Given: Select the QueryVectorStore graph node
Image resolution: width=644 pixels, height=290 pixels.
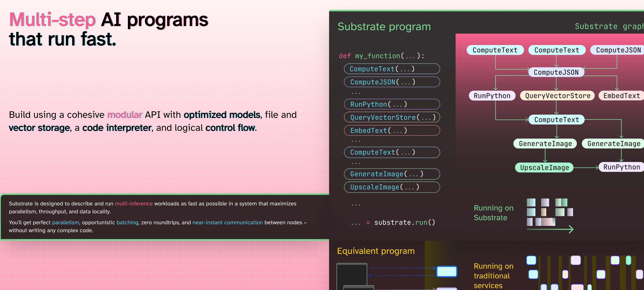Looking at the screenshot, I should (x=557, y=96).
